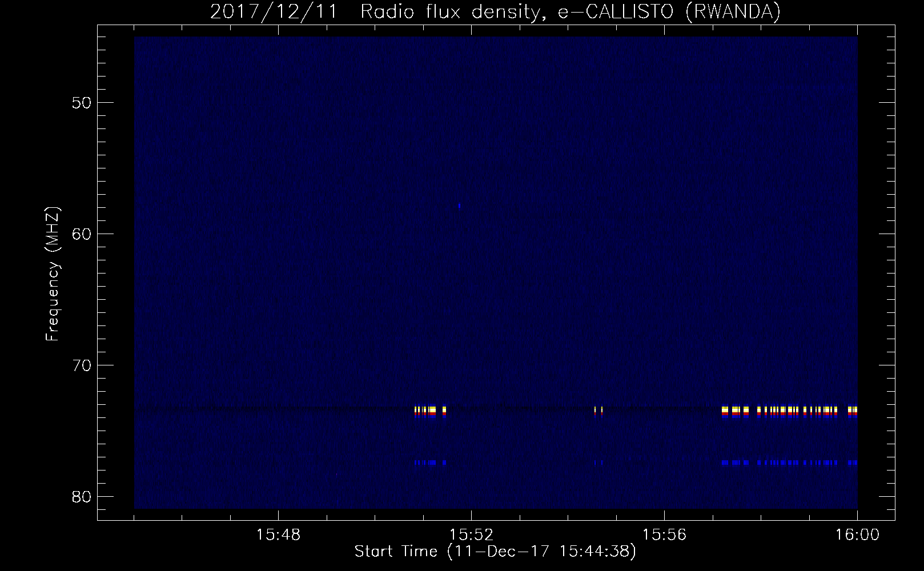Click the 15:48 time tick label

tap(278, 535)
